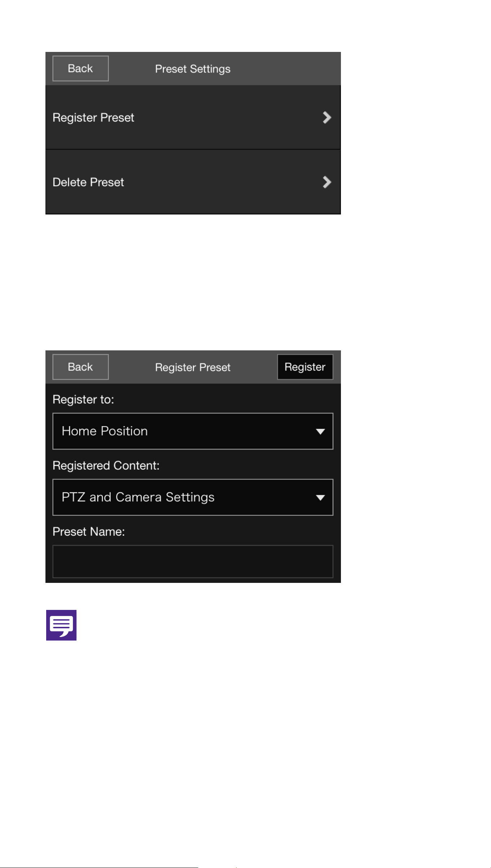Focus the Preset Name text field
This screenshot has height=868, width=491.
coord(193,562)
